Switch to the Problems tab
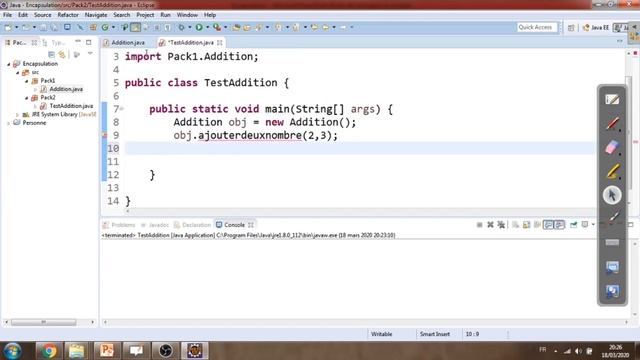The height and width of the screenshot is (360, 640). pos(119,225)
